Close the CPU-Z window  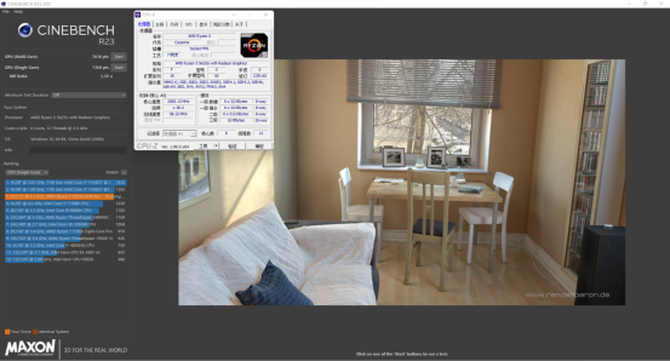(266, 15)
